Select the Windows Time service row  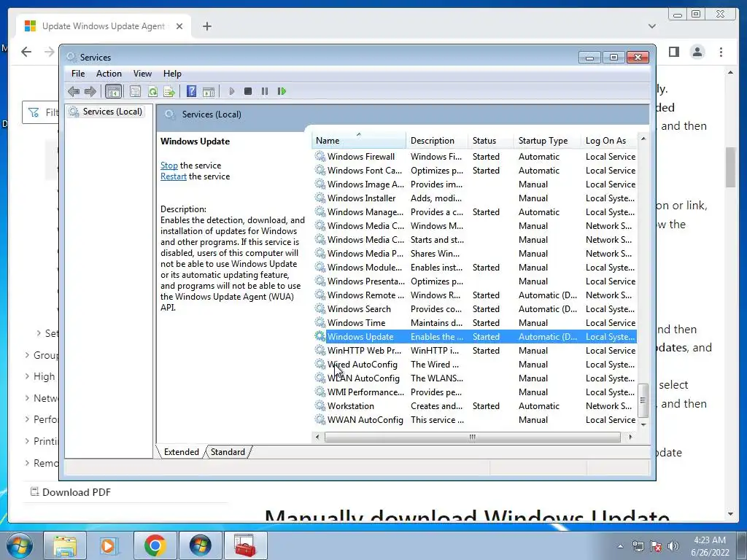(x=475, y=322)
